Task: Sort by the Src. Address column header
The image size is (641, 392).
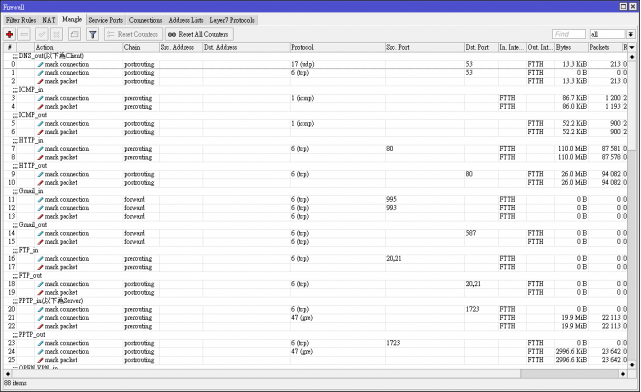Action: (181, 47)
